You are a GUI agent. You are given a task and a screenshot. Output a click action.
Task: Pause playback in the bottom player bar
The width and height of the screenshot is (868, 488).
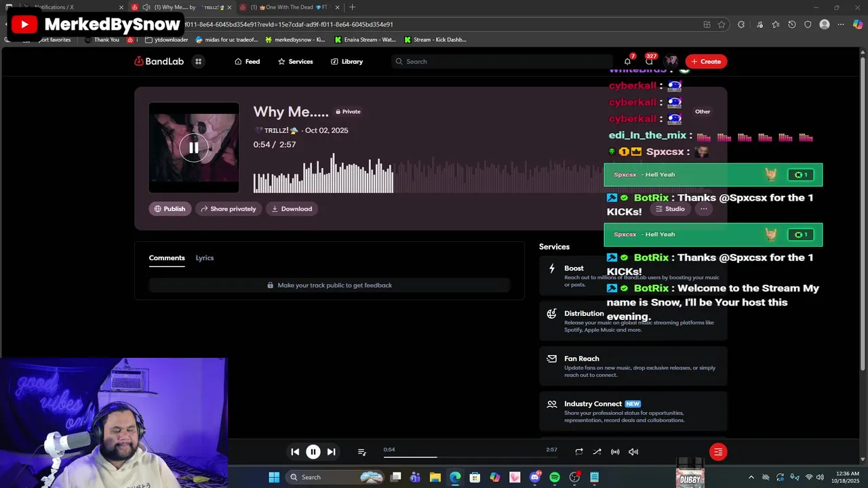[313, 452]
